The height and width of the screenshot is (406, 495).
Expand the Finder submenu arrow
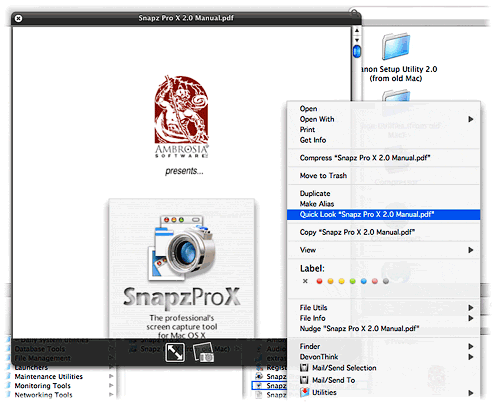tap(471, 346)
